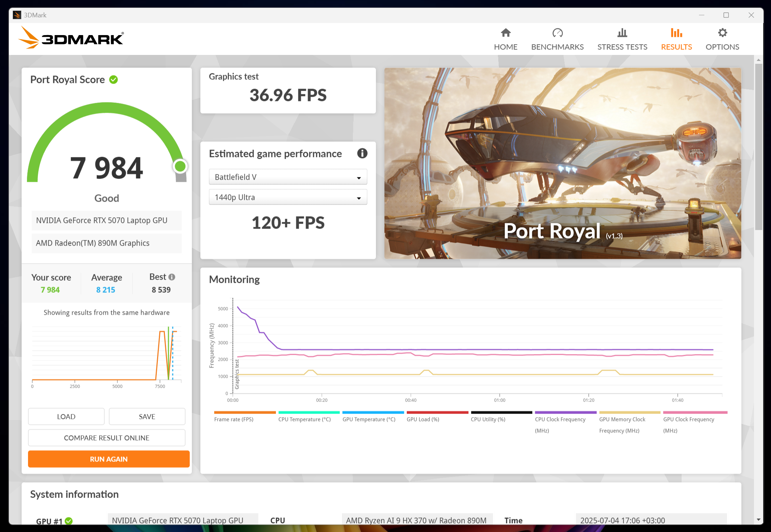Screen dimensions: 771x532
Task: Click the AMD Radeon(TM) 890M Graphics entry
Action: point(106,243)
